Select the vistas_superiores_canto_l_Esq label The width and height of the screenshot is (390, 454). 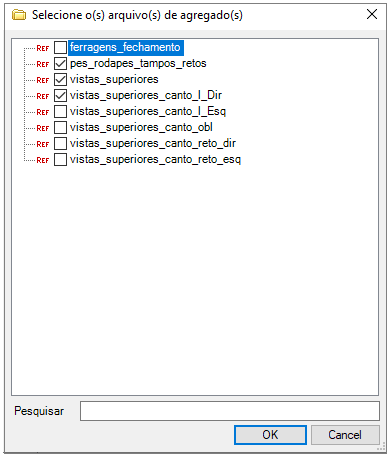coord(148,111)
